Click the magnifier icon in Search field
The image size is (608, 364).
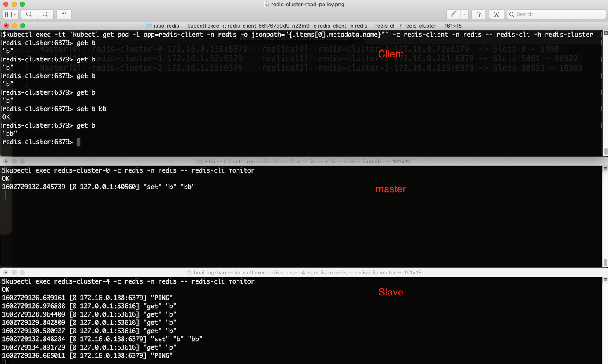512,14
